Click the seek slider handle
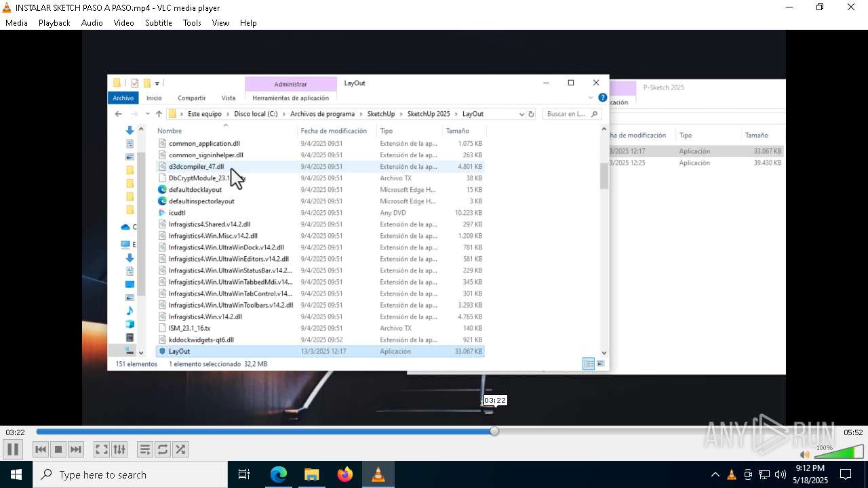This screenshot has height=488, width=868. pyautogui.click(x=494, y=432)
